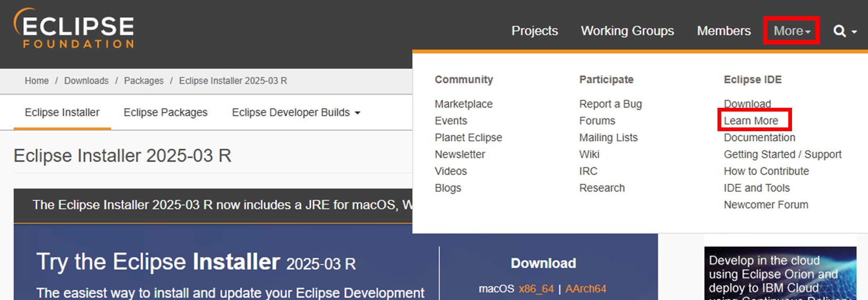This screenshot has height=300, width=868.
Task: Click the Eclipse Foundation logo
Action: [74, 28]
